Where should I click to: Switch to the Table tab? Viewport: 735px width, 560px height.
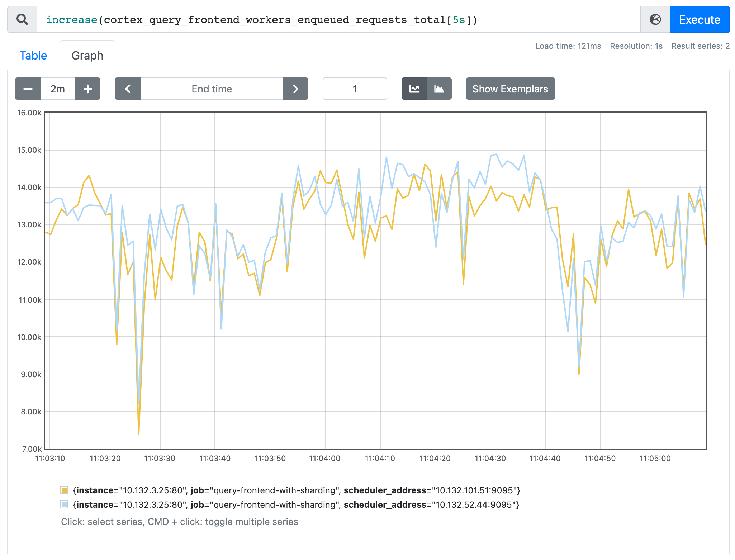pos(33,55)
